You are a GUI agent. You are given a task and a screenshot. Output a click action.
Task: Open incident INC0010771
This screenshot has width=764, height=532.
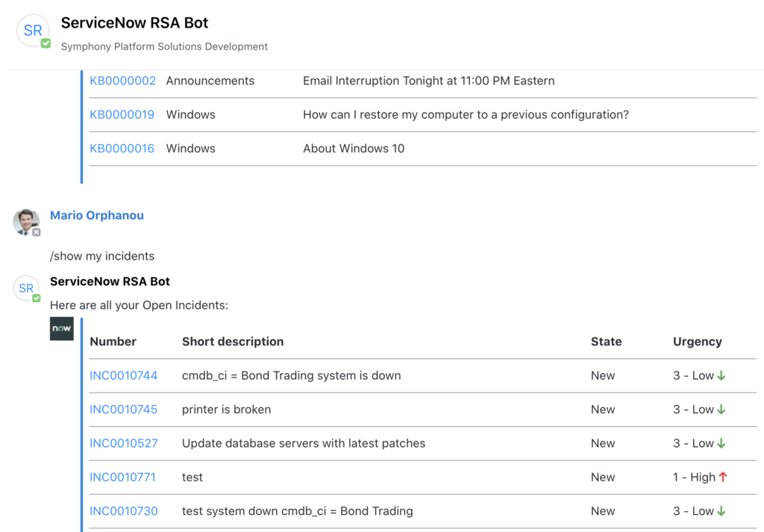click(x=123, y=478)
